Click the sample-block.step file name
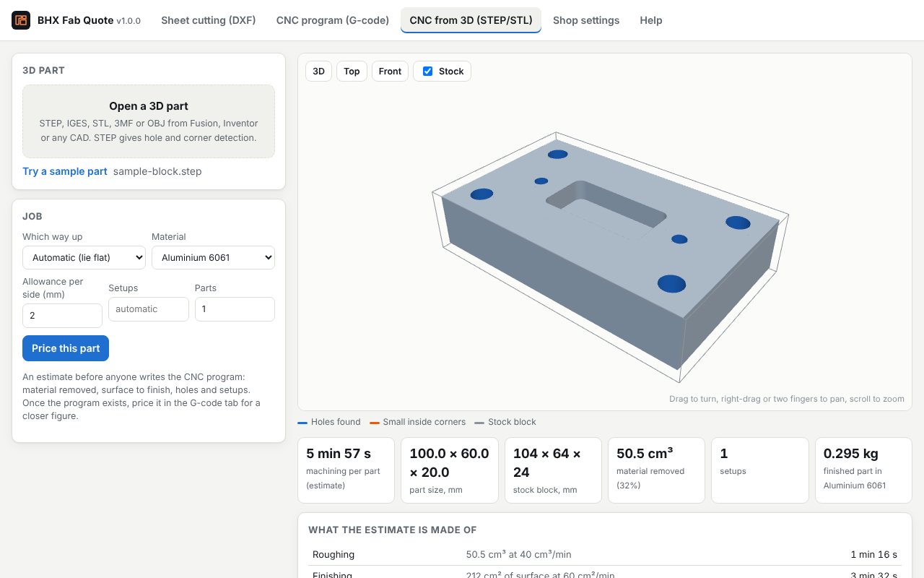The image size is (924, 578). pyautogui.click(x=157, y=171)
